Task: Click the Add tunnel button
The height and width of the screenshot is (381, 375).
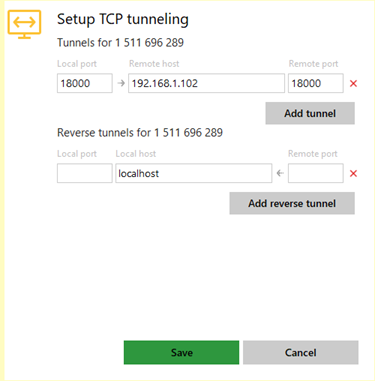Action: click(310, 113)
